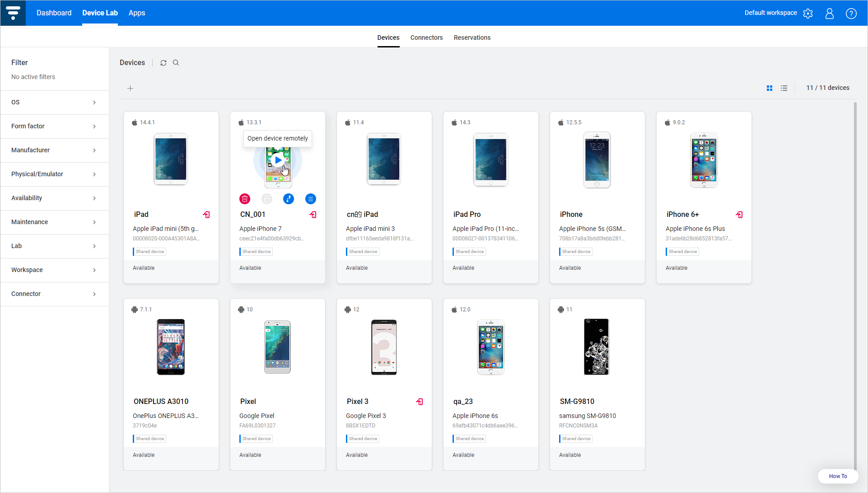Screen dimensions: 868x493
Task: Refresh the devices list
Action: (x=163, y=63)
